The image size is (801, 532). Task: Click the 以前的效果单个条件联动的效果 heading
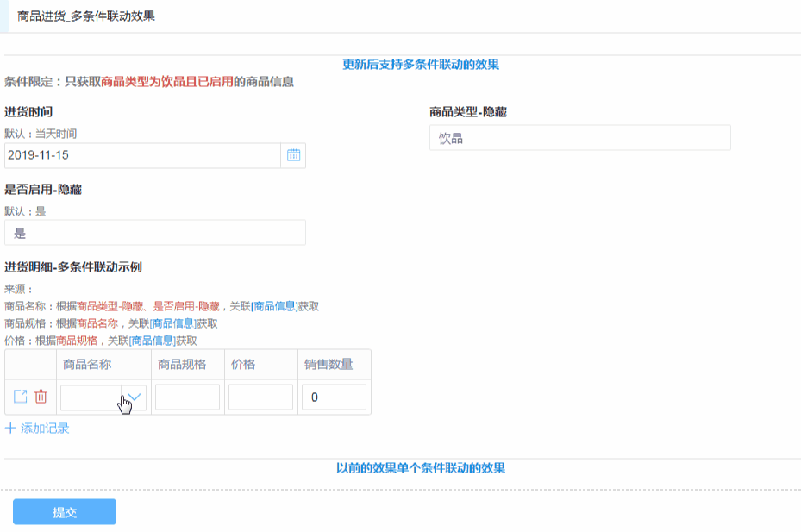pos(421,467)
